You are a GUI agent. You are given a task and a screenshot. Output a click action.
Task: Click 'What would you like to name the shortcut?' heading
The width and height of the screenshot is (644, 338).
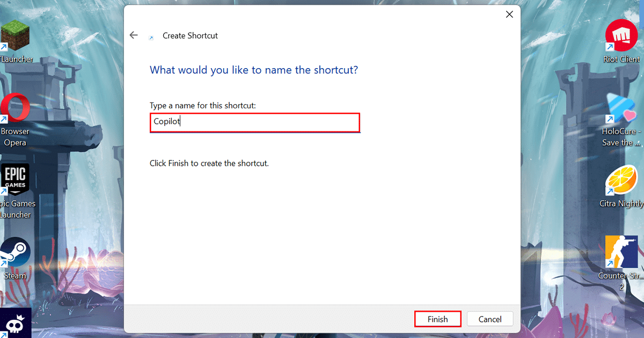click(x=254, y=70)
